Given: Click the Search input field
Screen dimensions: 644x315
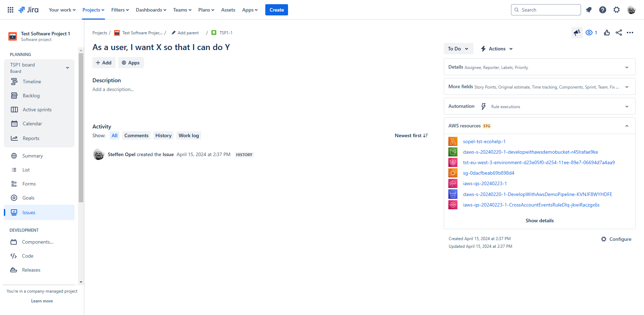Looking at the screenshot, I should click(x=546, y=10).
